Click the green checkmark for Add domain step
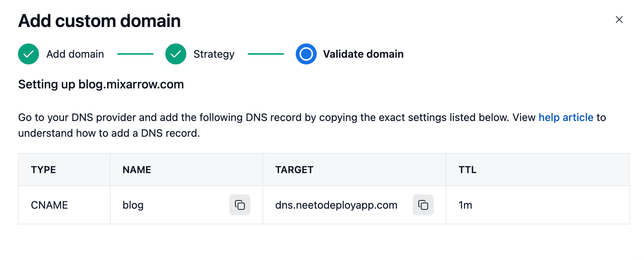Screen dimensions: 644x260 28,54
